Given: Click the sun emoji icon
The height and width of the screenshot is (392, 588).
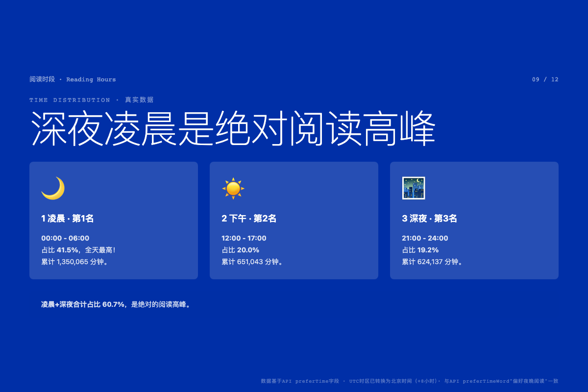Looking at the screenshot, I should pos(233,188).
